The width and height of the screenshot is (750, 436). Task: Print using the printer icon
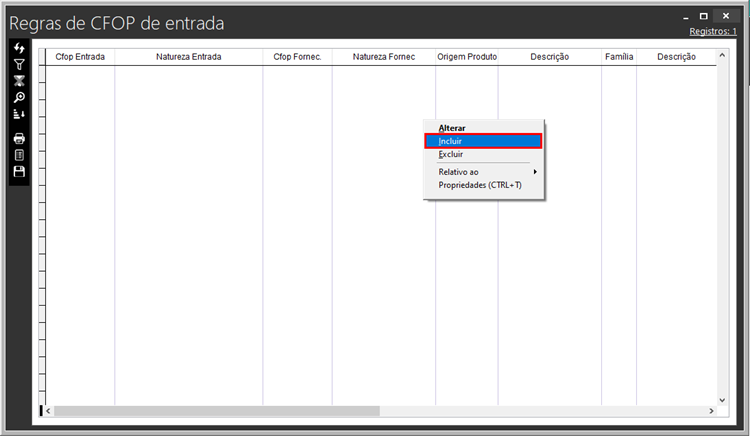[x=19, y=139]
